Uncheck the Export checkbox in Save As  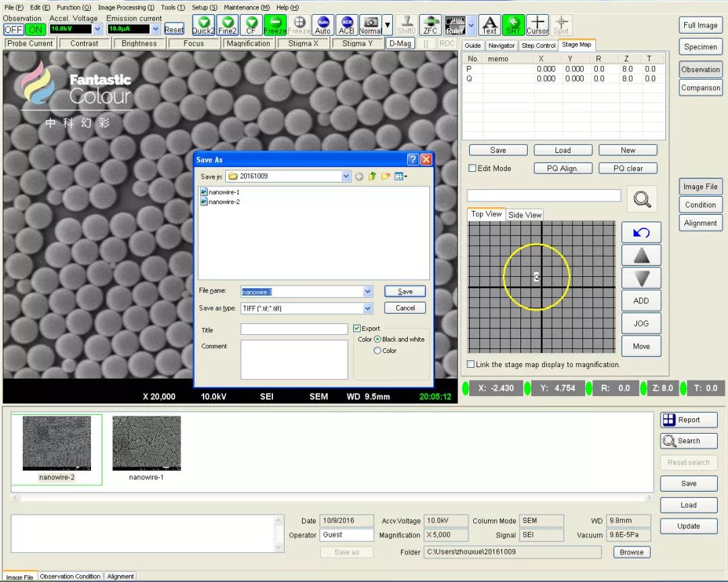click(357, 329)
